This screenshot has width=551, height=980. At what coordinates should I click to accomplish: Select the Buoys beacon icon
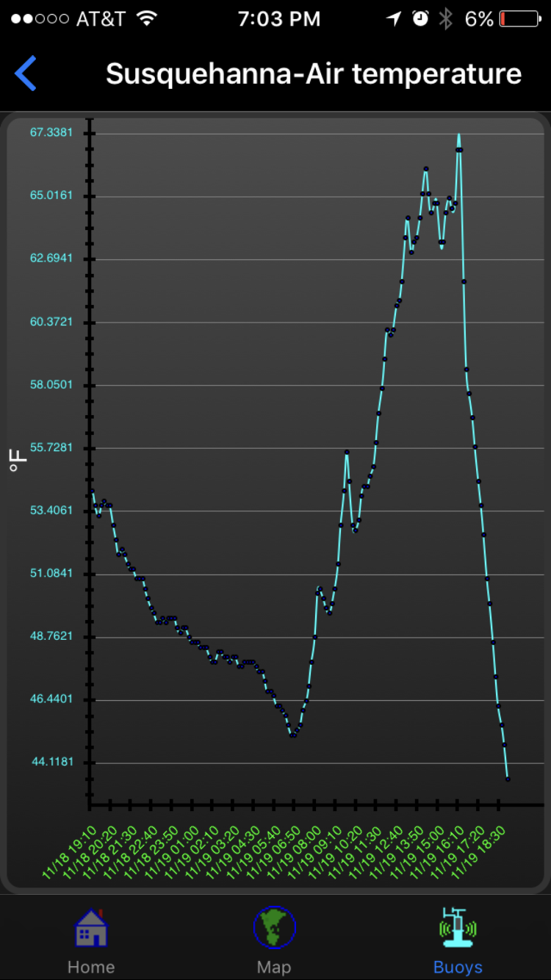(x=458, y=927)
